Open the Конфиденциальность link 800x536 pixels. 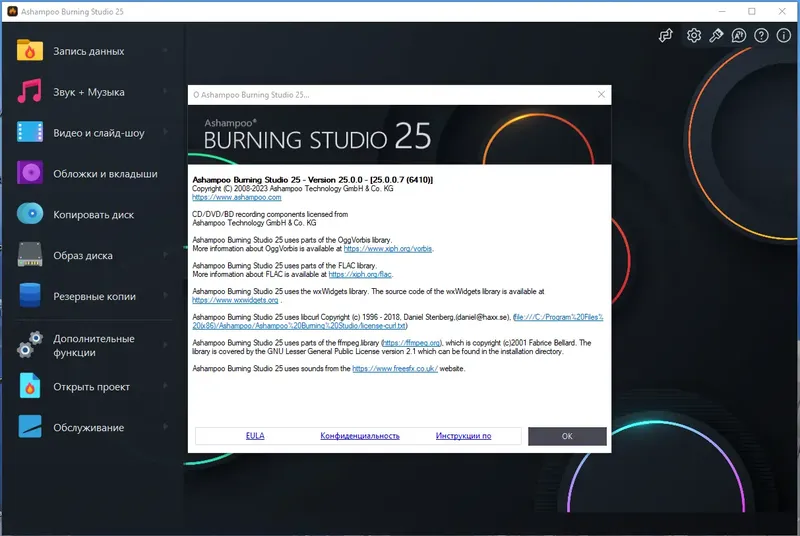click(360, 436)
